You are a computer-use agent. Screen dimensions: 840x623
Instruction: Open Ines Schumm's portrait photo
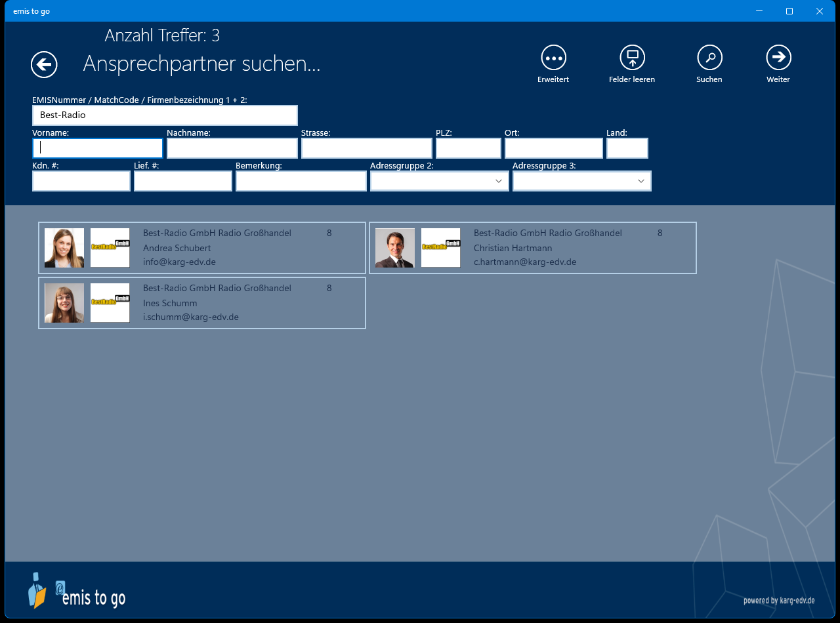[x=64, y=303]
